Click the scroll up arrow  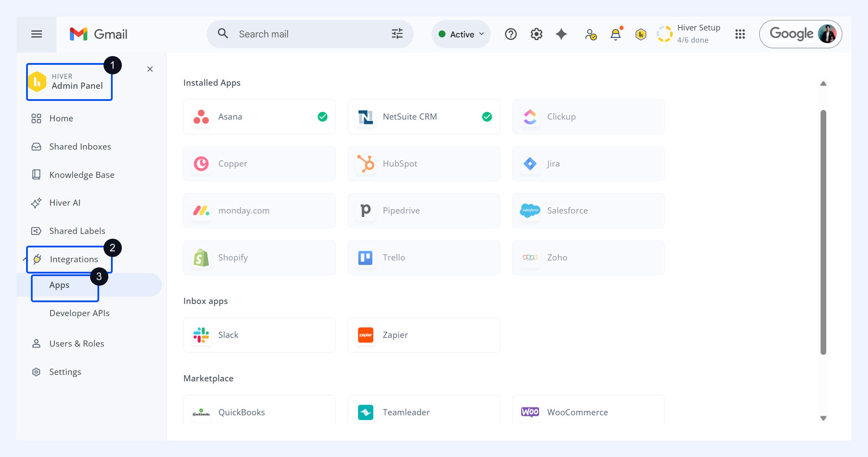tap(823, 83)
